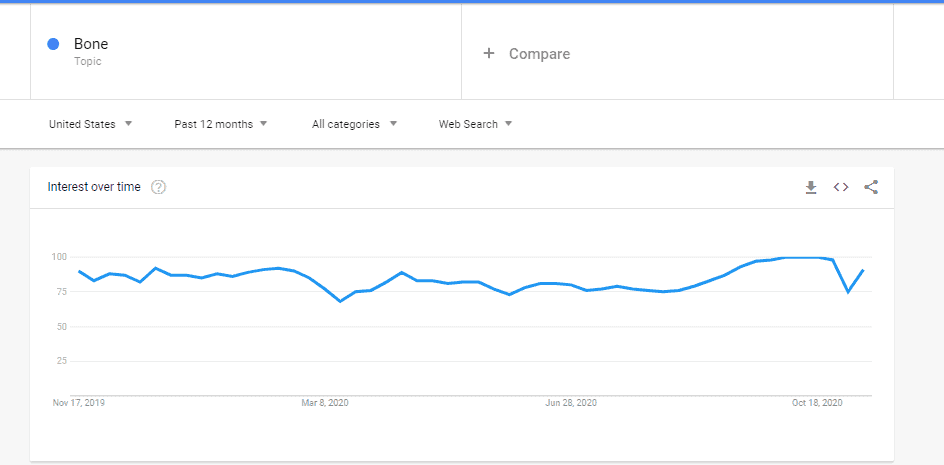Select the Oct 18, 2020 axis label

point(817,403)
